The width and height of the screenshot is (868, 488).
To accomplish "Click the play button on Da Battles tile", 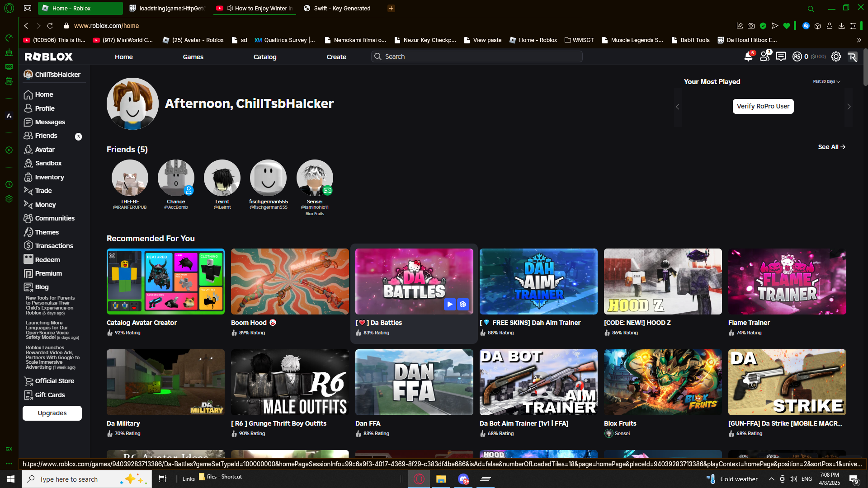I will [449, 304].
